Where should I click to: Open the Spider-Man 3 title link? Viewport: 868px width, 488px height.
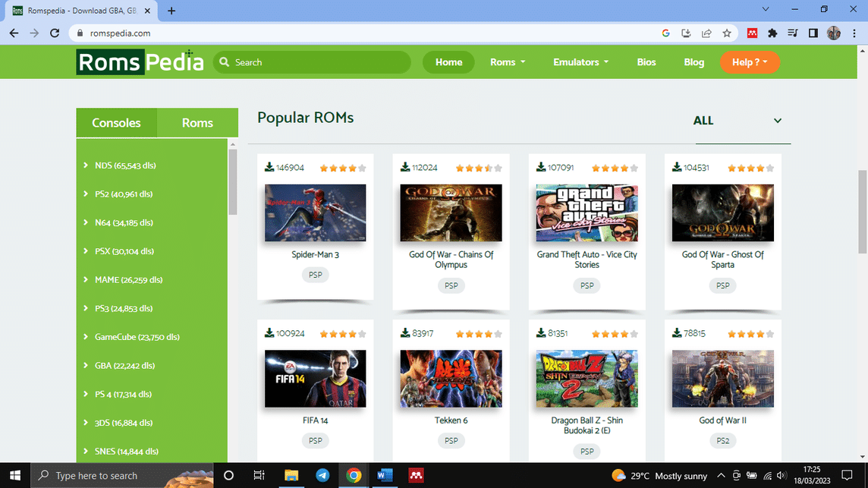point(315,254)
